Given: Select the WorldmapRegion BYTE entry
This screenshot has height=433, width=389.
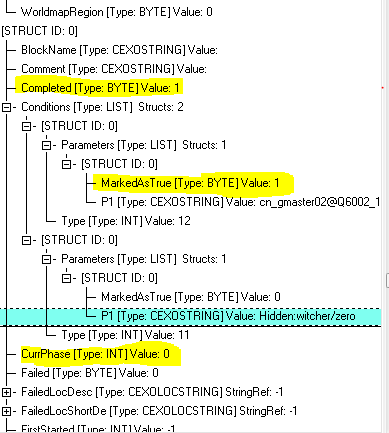Looking at the screenshot, I should (117, 12).
